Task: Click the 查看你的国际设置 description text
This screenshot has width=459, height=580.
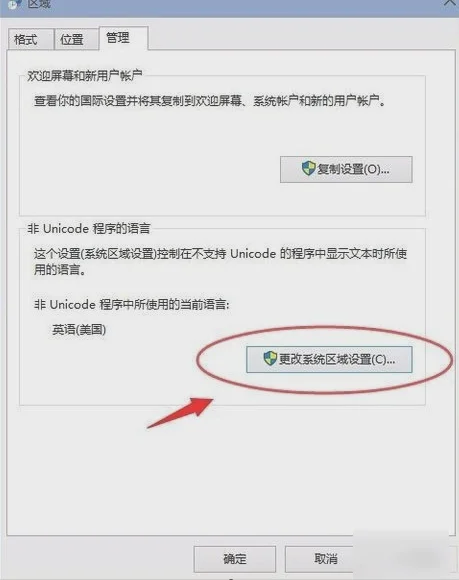Action: click(209, 101)
